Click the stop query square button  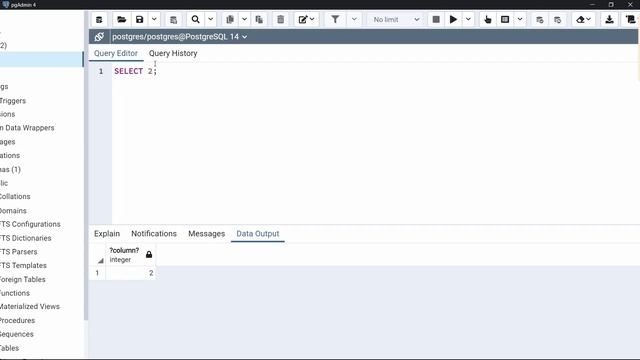click(x=436, y=20)
